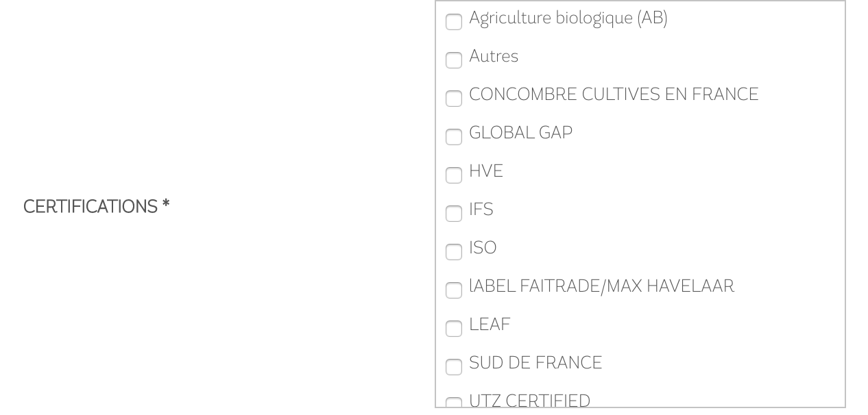Screen dimensions: 868x415
Task: Click the LABEL FAIRTRADE/MAX HAVELAAR label text
Action: click(601, 286)
